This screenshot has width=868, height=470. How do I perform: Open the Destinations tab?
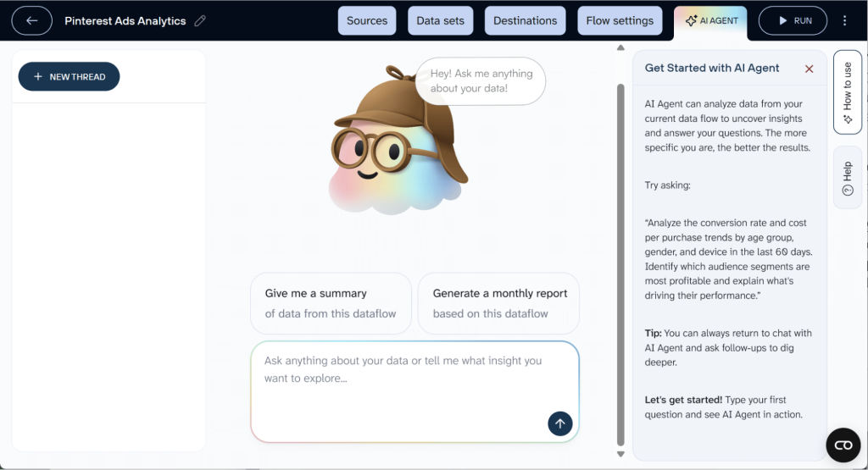[x=526, y=21]
